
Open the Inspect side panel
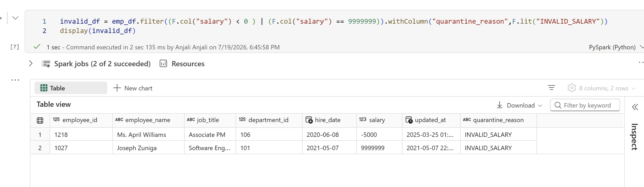[634, 137]
